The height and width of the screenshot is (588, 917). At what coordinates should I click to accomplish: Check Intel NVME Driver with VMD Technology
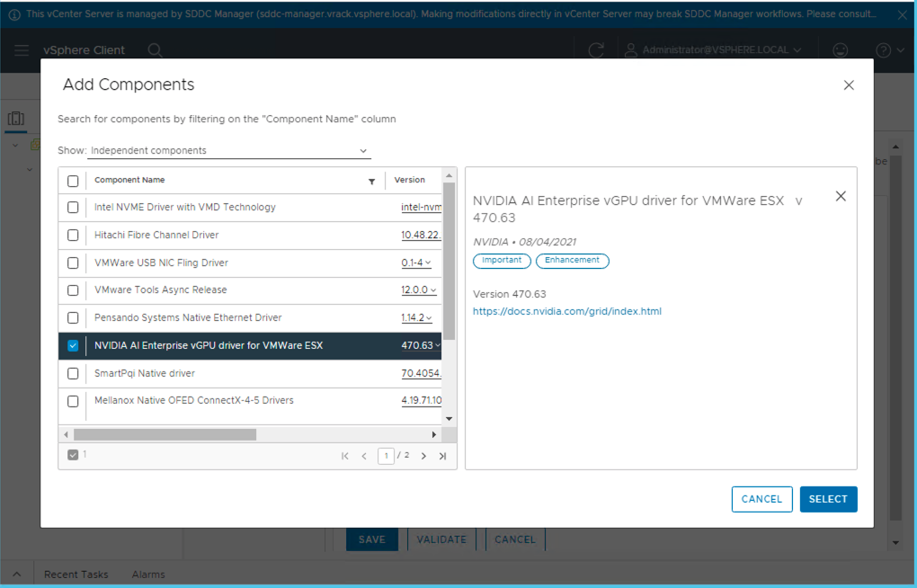(73, 207)
